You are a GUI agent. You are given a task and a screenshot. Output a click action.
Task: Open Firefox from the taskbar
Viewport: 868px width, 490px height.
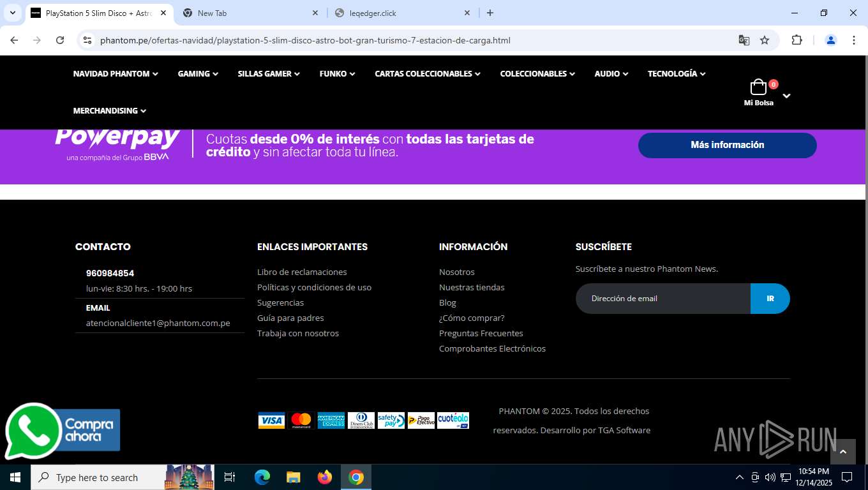[x=325, y=477]
